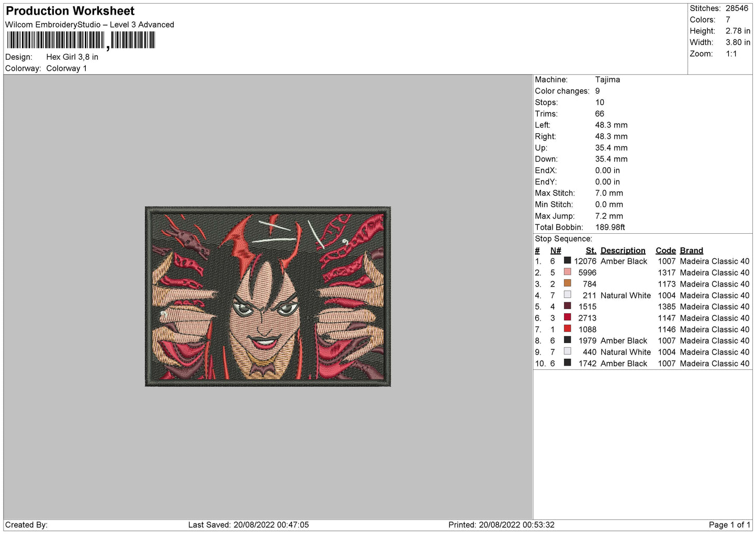This screenshot has width=756, height=534.
Task: Click the Height value '2.78 in'
Action: pos(738,31)
